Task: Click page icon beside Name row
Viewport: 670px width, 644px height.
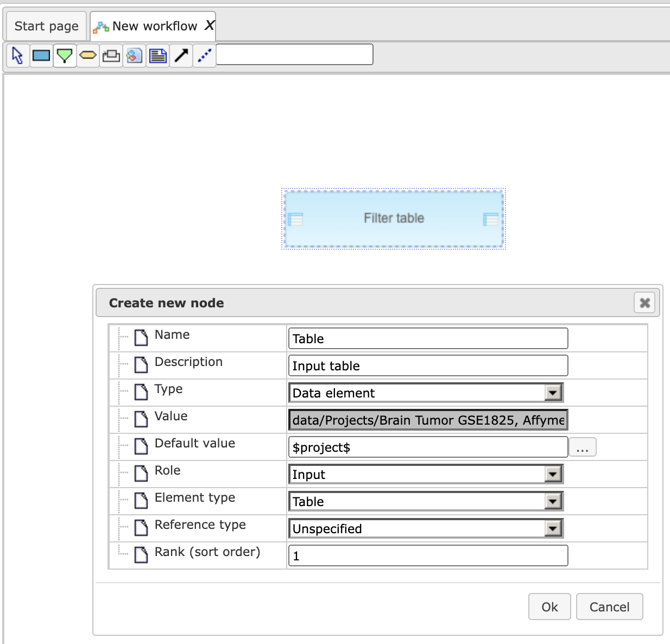Action: pos(141,338)
